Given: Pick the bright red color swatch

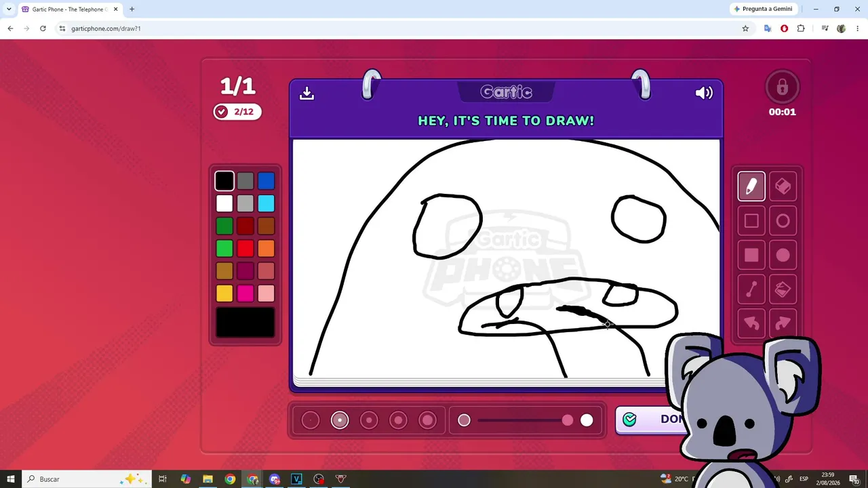Looking at the screenshot, I should pos(245,249).
